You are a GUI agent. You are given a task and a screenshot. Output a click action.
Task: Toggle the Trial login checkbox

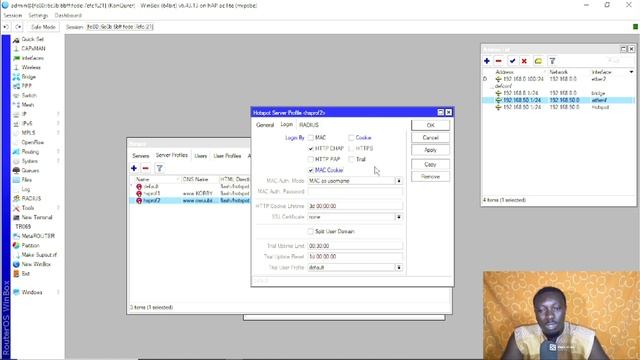351,159
